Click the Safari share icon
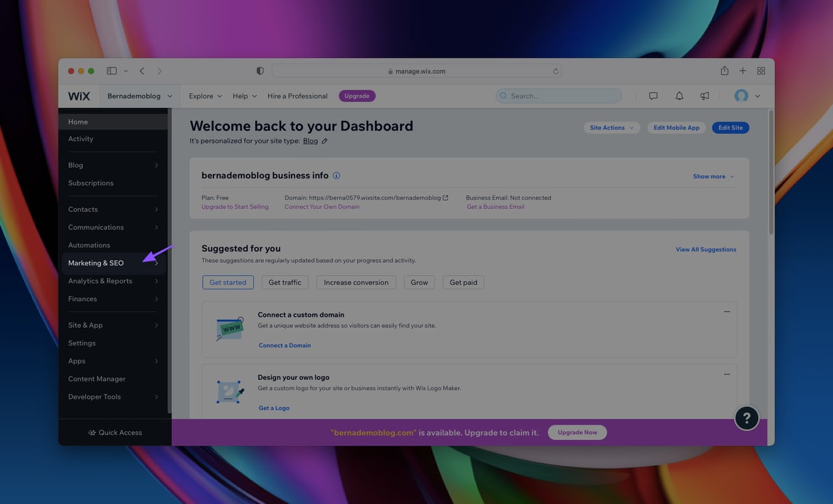The width and height of the screenshot is (833, 504). coord(724,70)
